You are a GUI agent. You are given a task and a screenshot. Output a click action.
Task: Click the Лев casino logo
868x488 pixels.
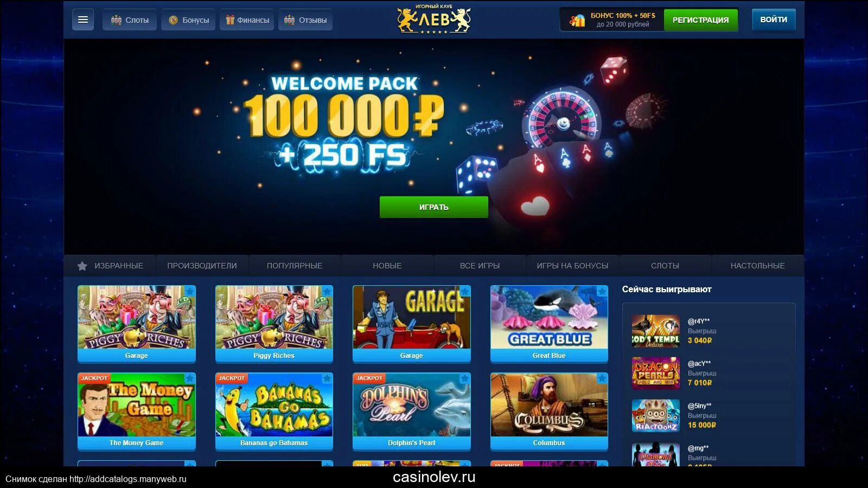(x=434, y=20)
